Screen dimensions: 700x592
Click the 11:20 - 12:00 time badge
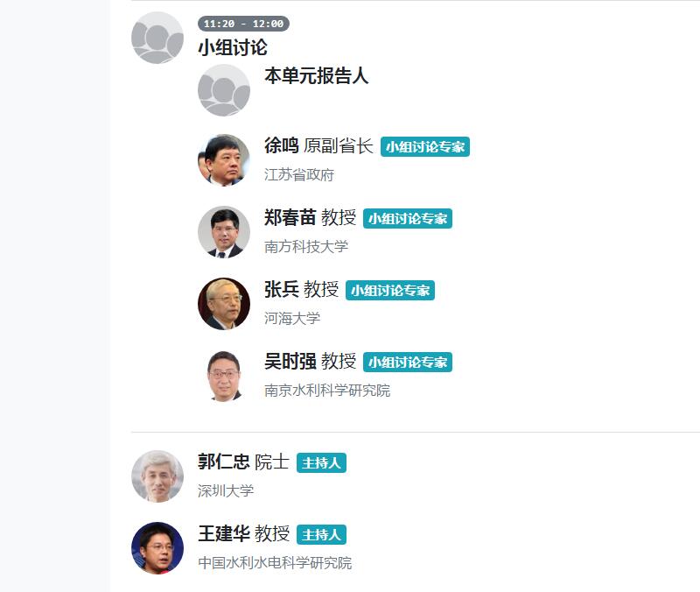(243, 24)
